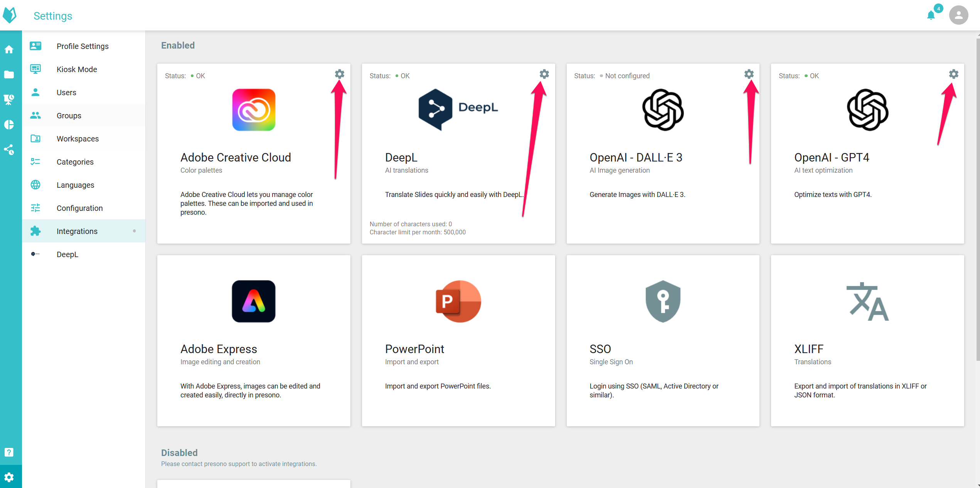Viewport: 980px width, 488px height.
Task: Click the Adobe Express logo
Action: pos(254,301)
